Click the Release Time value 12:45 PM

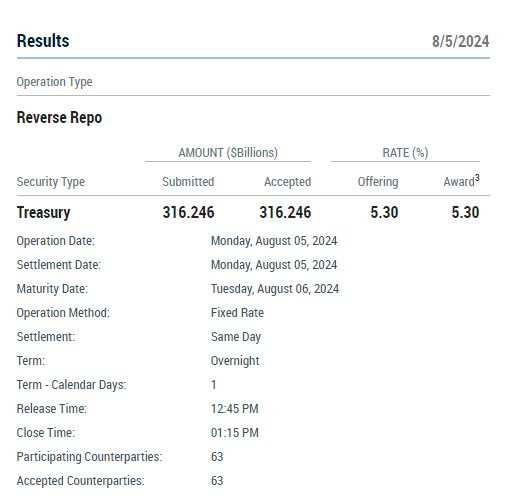pos(235,409)
